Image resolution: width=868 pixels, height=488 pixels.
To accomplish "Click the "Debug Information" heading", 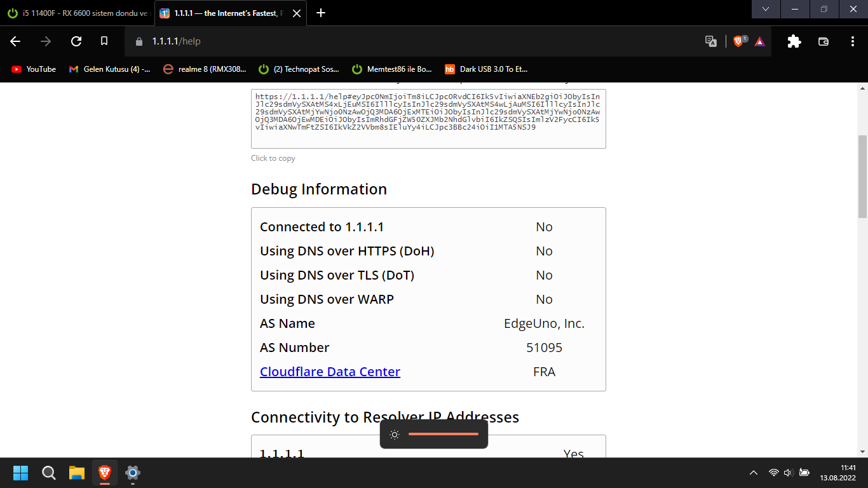I will (x=319, y=189).
